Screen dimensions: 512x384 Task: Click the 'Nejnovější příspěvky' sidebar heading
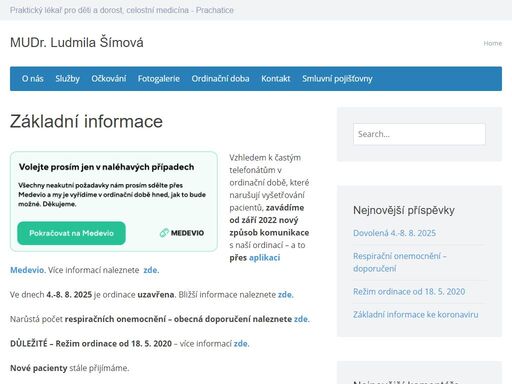point(404,210)
